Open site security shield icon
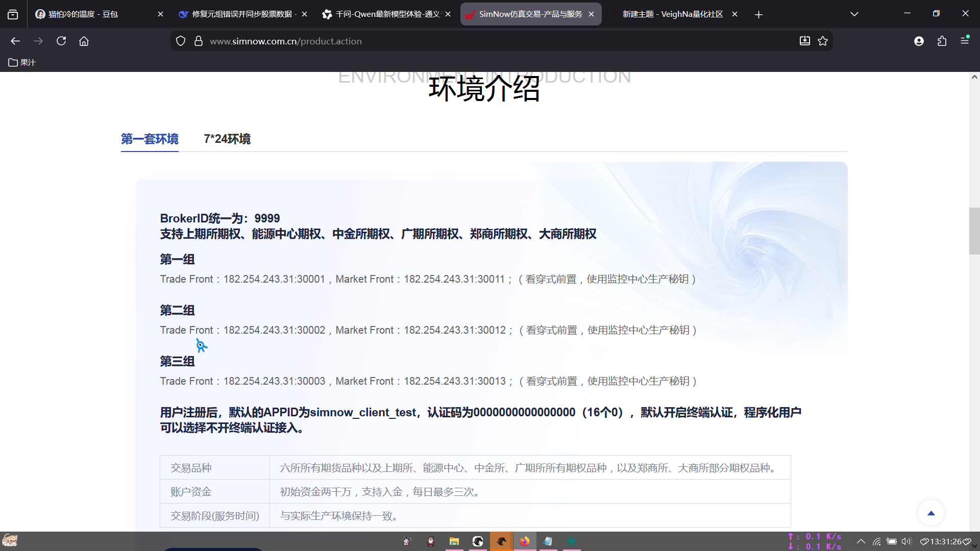 [181, 41]
